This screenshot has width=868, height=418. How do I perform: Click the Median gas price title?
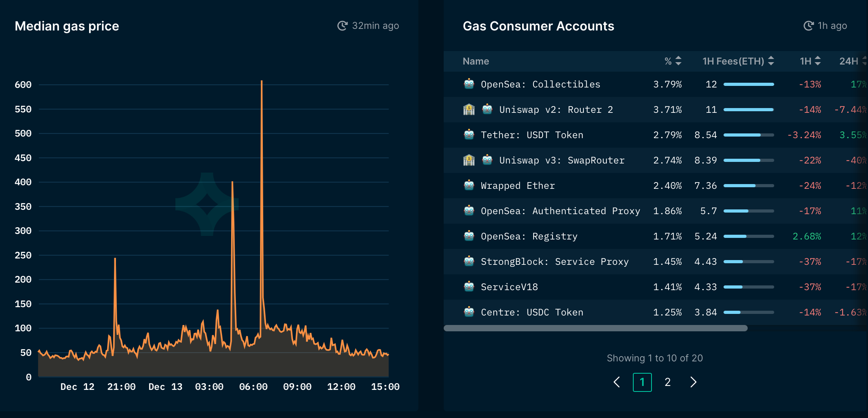67,26
